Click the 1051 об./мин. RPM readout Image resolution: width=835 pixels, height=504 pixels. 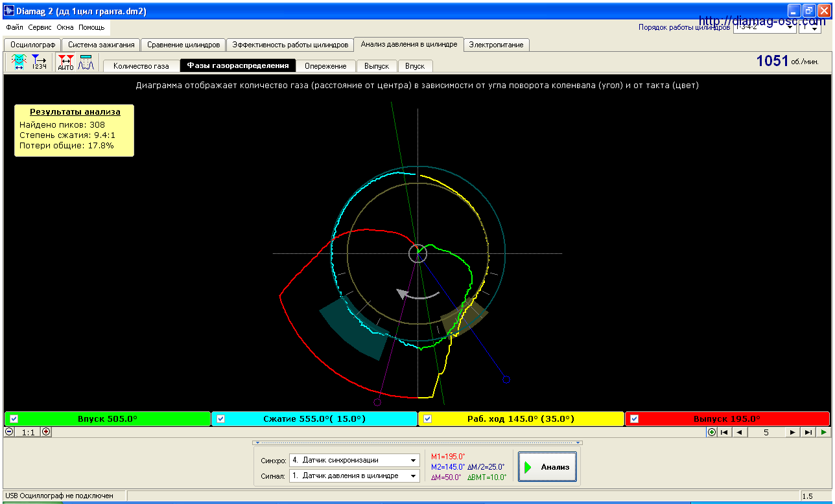pyautogui.click(x=788, y=61)
